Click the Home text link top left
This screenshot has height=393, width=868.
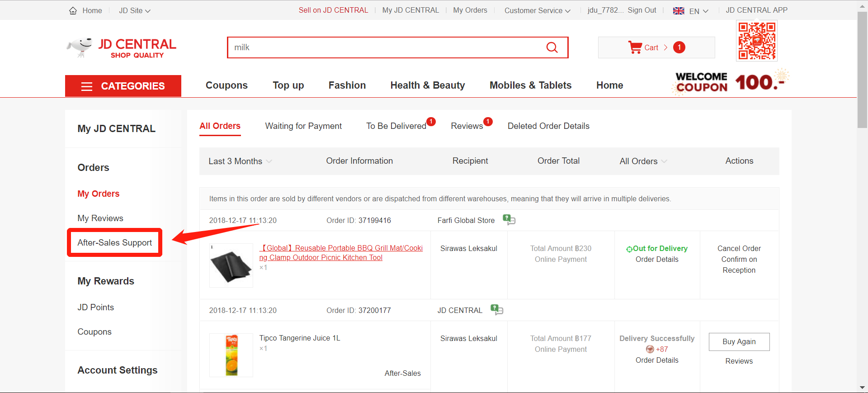[92, 10]
